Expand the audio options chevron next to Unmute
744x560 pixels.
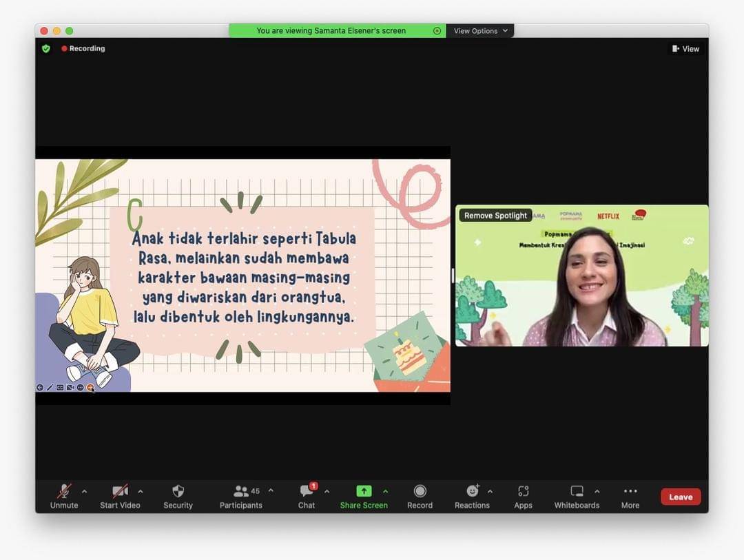84,491
